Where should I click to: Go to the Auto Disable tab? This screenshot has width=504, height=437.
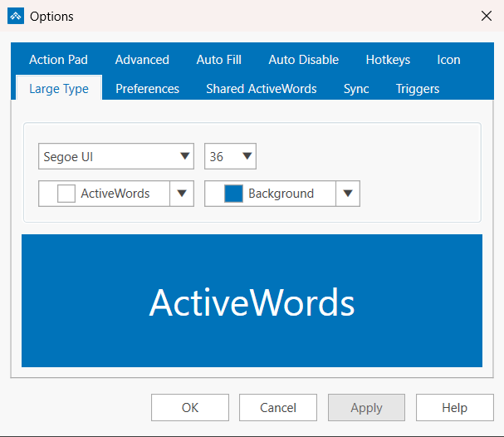click(304, 60)
